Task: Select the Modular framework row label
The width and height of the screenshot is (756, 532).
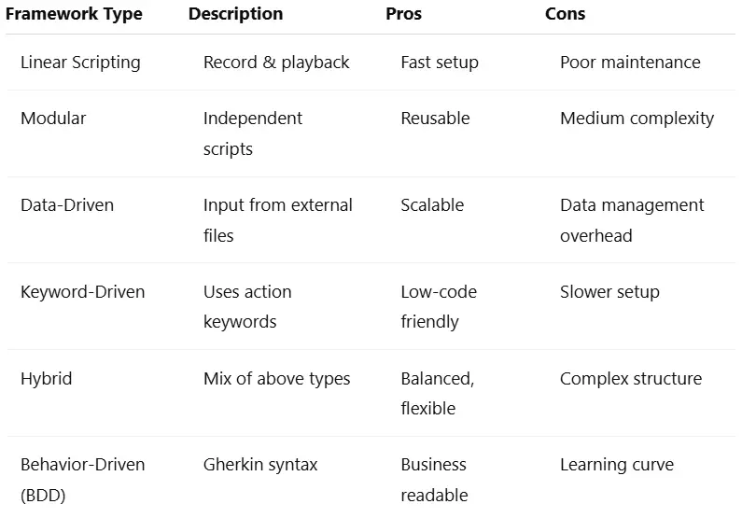Action: click(x=53, y=119)
